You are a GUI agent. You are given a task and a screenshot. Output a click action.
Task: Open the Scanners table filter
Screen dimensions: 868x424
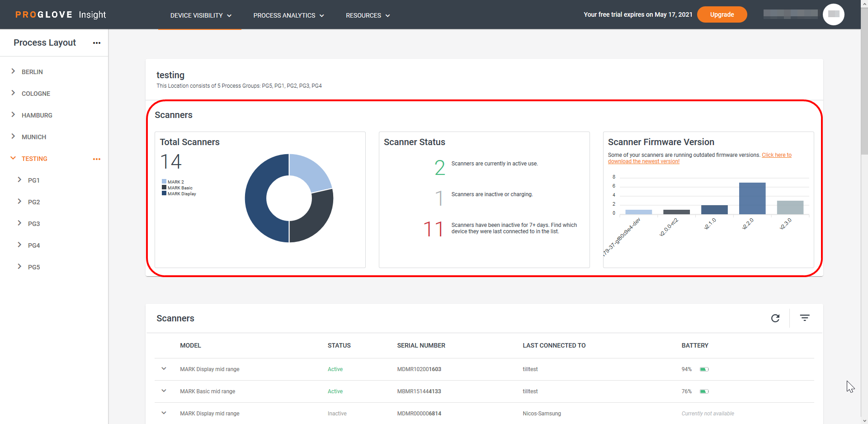click(x=805, y=318)
